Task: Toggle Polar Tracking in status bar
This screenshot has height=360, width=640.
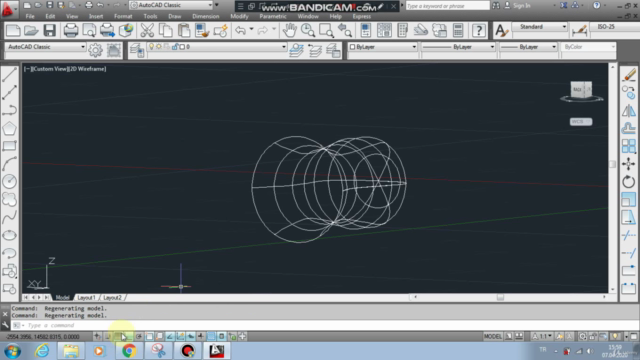Action: 139,336
